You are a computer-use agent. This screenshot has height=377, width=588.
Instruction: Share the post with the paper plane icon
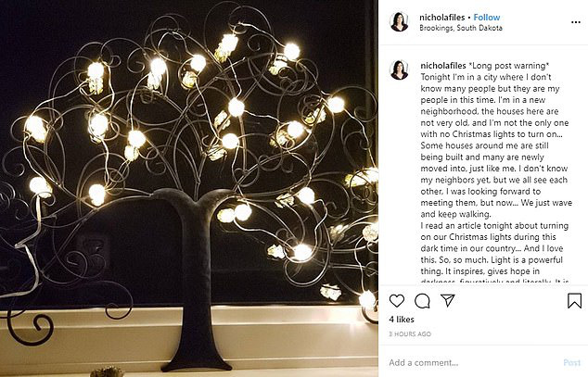click(448, 300)
